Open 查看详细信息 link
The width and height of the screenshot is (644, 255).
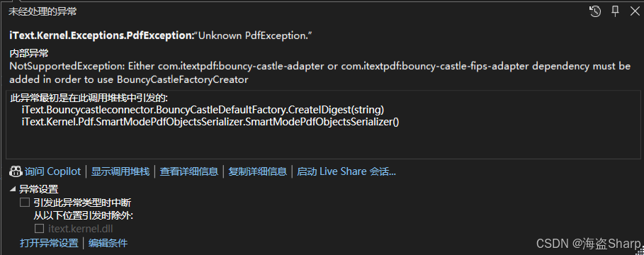point(189,171)
